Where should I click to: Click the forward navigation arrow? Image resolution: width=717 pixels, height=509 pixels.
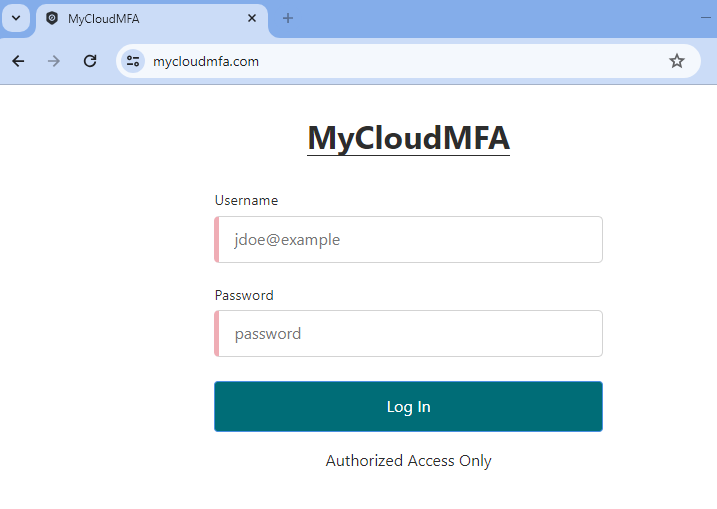(54, 61)
